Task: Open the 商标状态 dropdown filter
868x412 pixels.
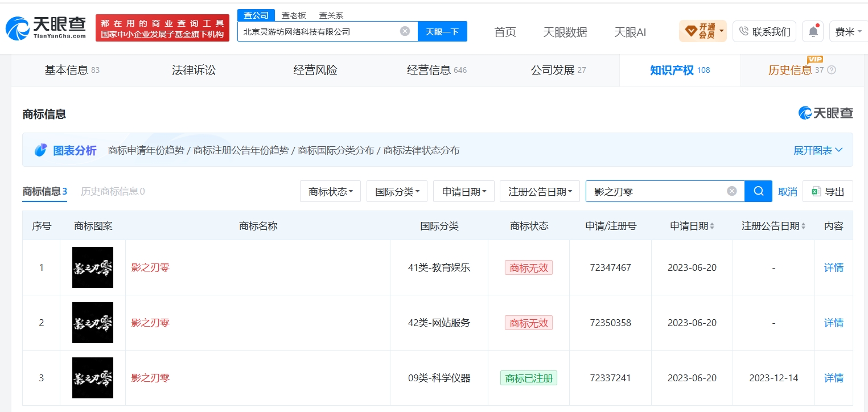Action: [x=330, y=191]
